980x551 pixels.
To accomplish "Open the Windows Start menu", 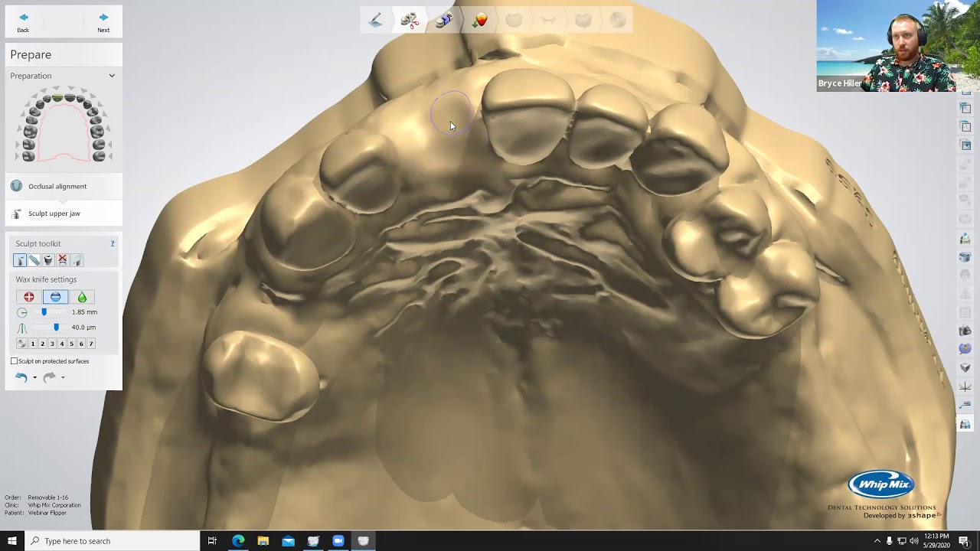I will coord(11,541).
